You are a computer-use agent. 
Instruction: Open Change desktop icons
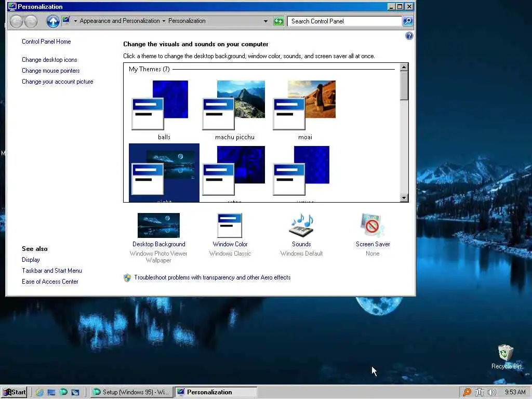coord(49,60)
